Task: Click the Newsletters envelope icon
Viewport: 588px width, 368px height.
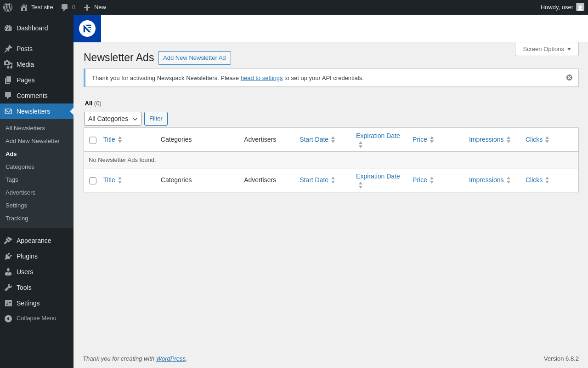Action: (8, 111)
